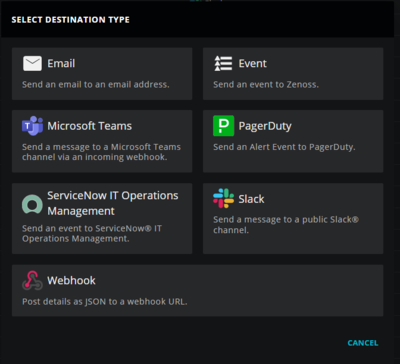This screenshot has width=400, height=364.
Task: Click 'Send an email to an email address.'
Action: [96, 85]
